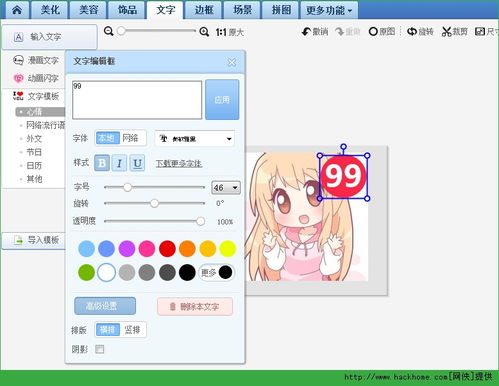Enable the 阴影 shadow checkbox
The width and height of the screenshot is (499, 386).
pos(99,349)
